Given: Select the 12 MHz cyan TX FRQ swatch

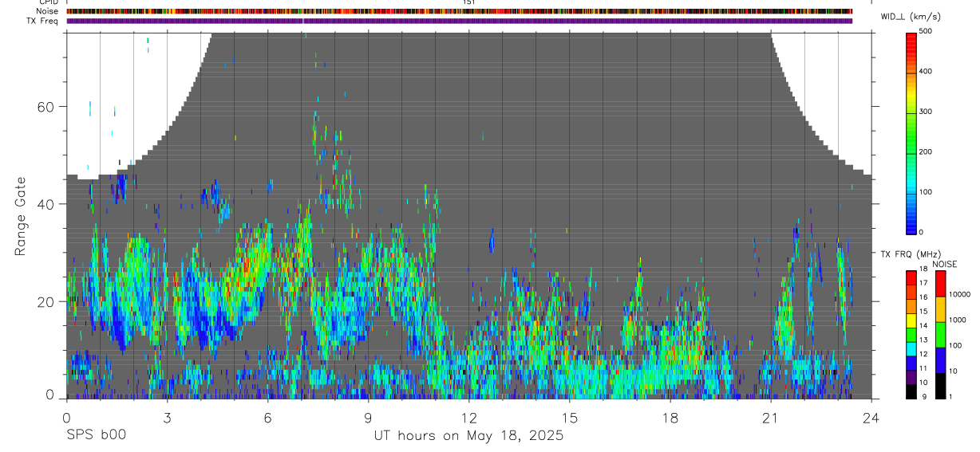Looking at the screenshot, I should click(x=911, y=350).
